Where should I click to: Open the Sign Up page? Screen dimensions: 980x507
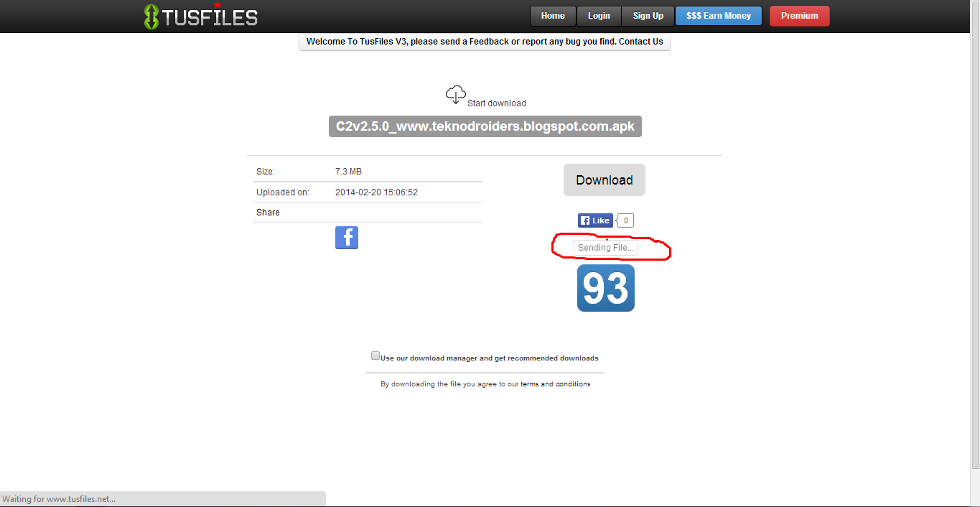pyautogui.click(x=647, y=15)
